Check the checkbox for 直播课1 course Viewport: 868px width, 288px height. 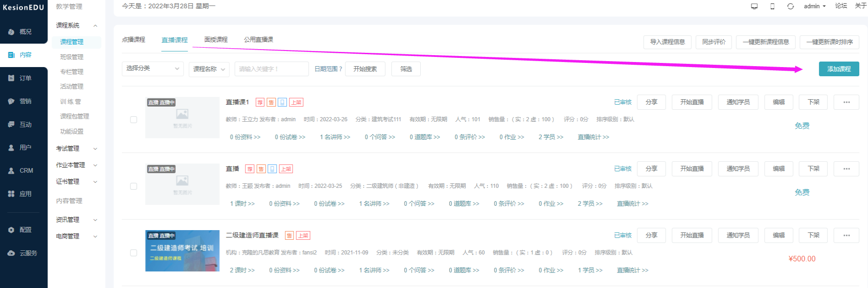pos(134,119)
